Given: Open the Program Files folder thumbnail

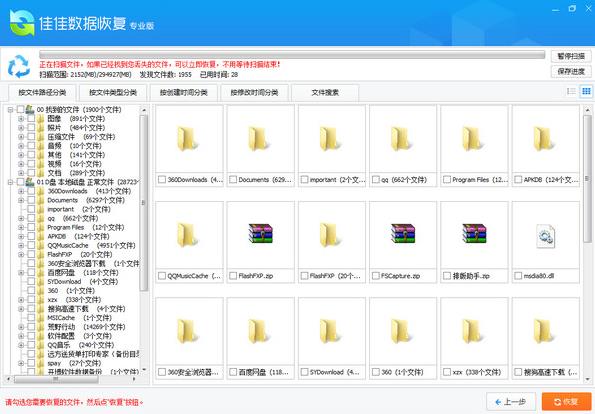Looking at the screenshot, I should [x=472, y=139].
